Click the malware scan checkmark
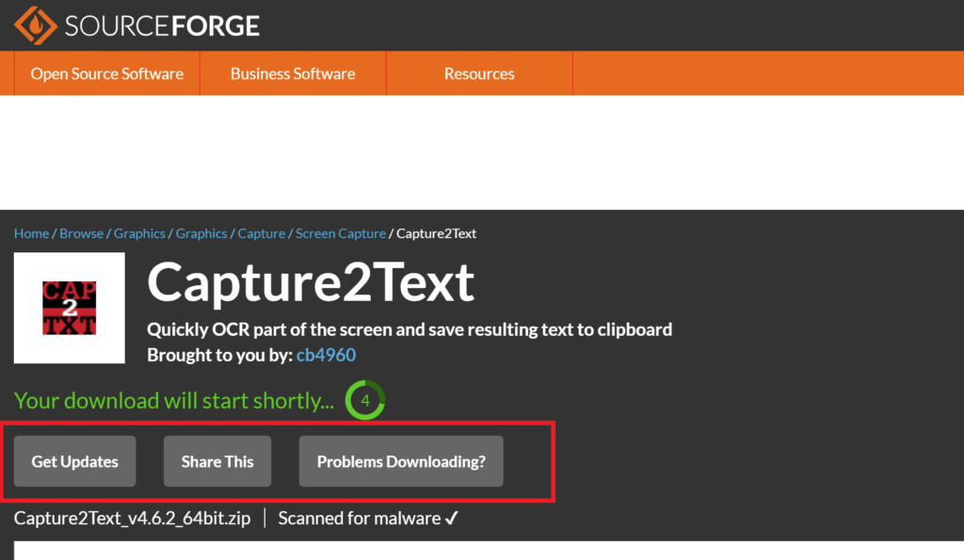The height and width of the screenshot is (560, 964). (x=452, y=519)
